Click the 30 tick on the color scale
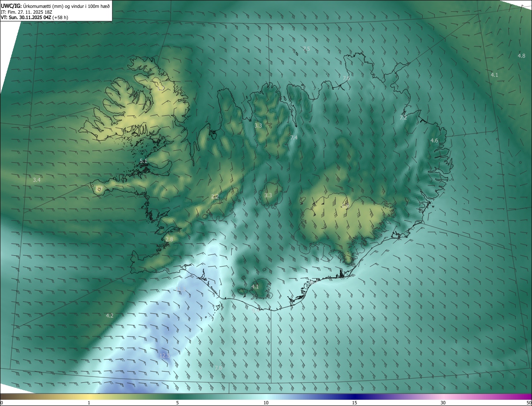 tap(443, 403)
